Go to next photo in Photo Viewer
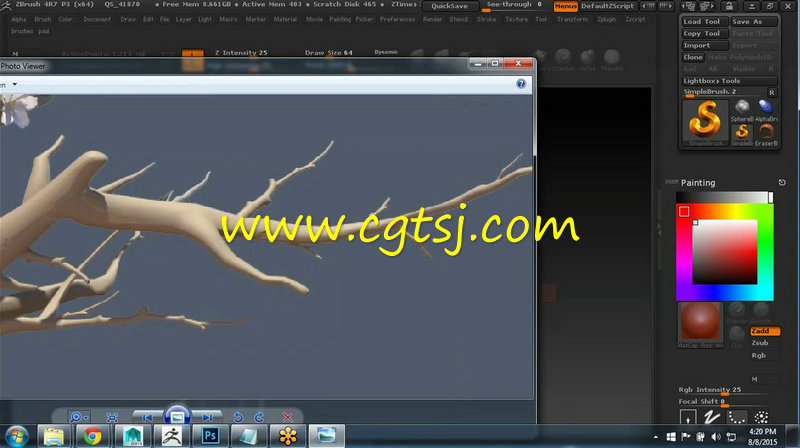Screen dimensions: 800x448 pyautogui.click(x=207, y=417)
